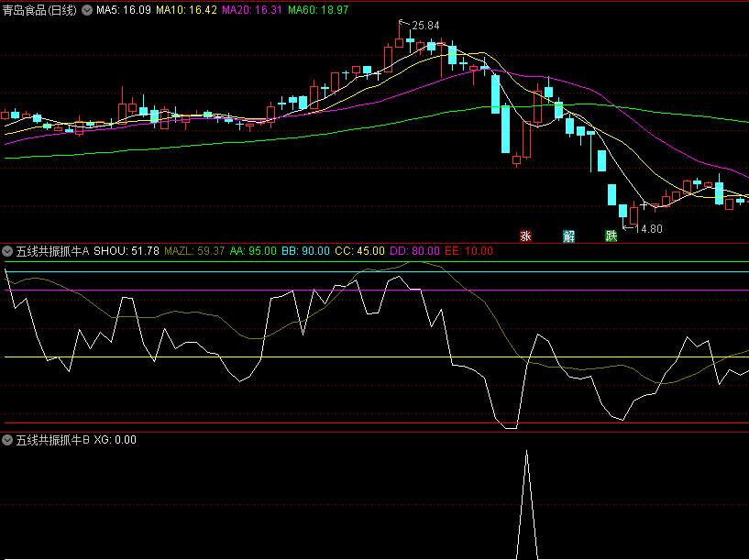Click the red 涨 marker icon
Screen dimensions: 749x560
[526, 236]
